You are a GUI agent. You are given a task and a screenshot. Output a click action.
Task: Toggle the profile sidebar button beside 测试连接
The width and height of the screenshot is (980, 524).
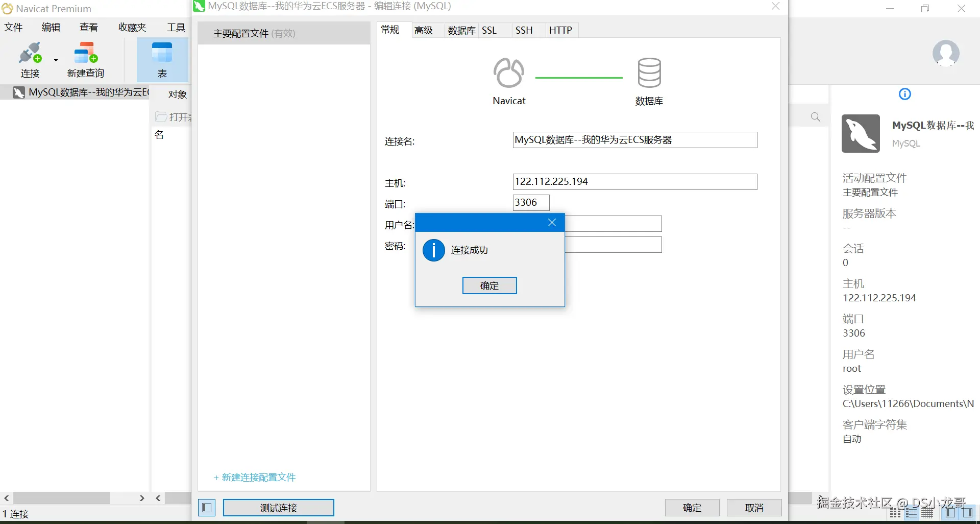[207, 508]
